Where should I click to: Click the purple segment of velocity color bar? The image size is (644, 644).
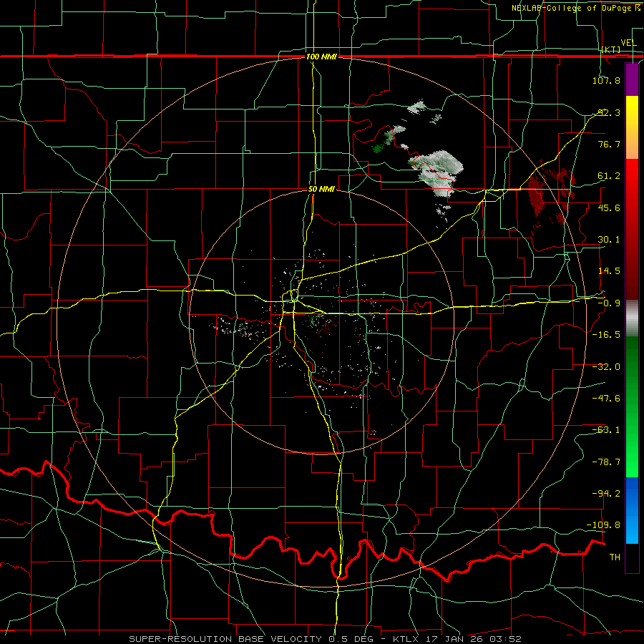[632, 79]
